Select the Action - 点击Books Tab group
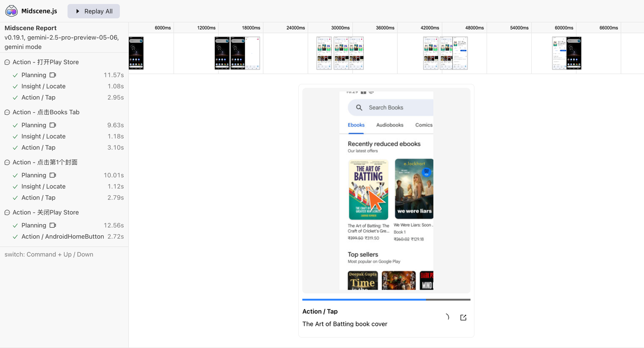 (64, 112)
